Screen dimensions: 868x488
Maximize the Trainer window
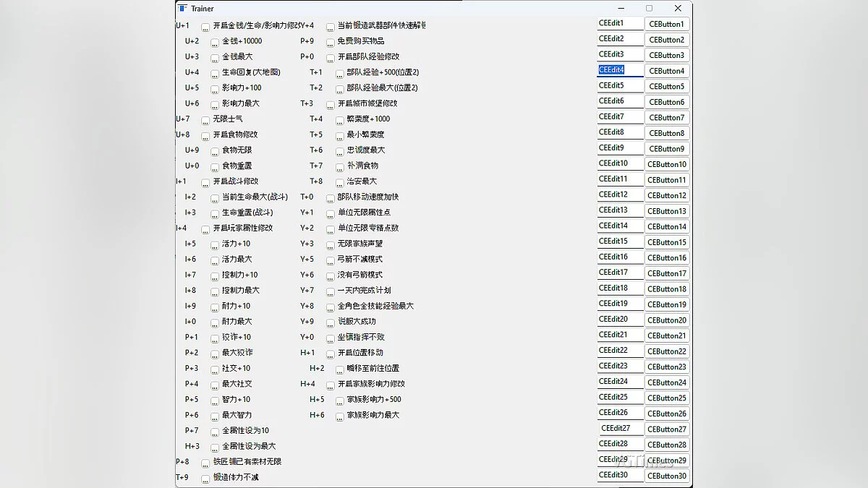pyautogui.click(x=649, y=9)
